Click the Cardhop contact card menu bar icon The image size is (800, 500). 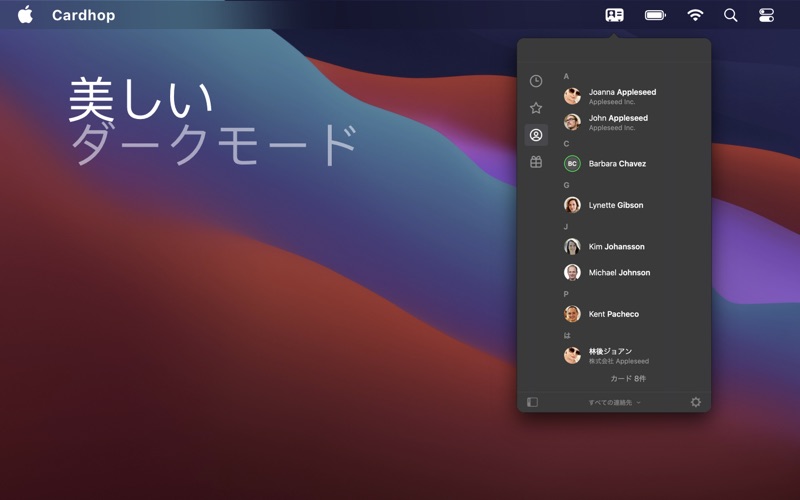pyautogui.click(x=614, y=15)
